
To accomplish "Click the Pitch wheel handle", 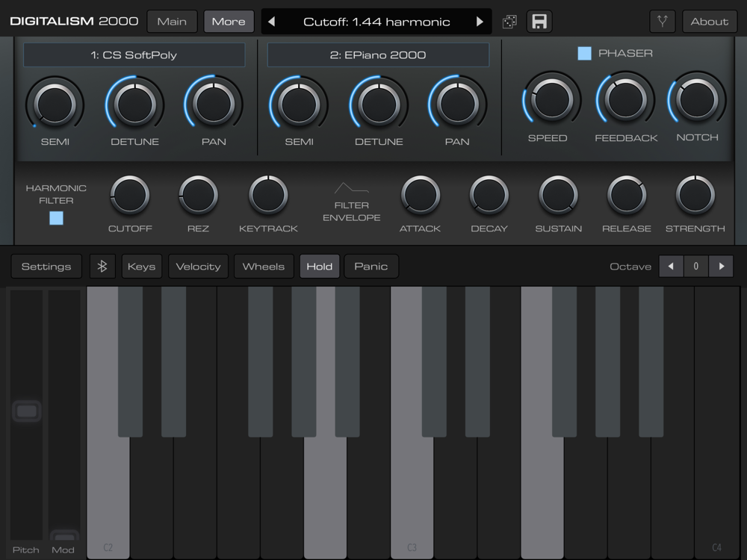I will coord(27,411).
